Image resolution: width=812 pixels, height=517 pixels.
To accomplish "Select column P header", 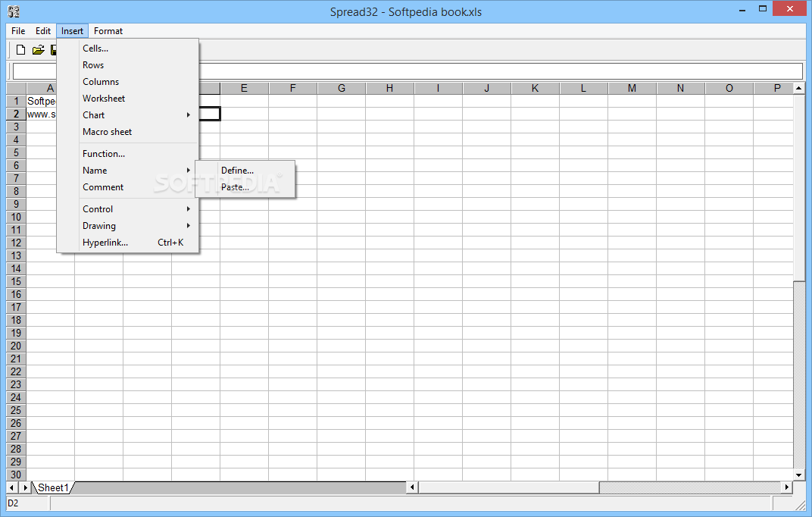I will 773,88.
